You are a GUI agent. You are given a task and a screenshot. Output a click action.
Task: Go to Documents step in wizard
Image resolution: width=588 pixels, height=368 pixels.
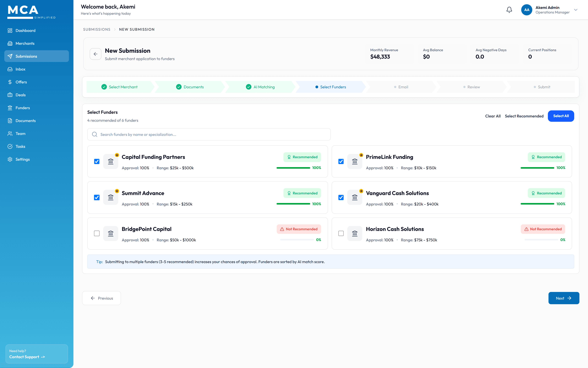(x=190, y=87)
